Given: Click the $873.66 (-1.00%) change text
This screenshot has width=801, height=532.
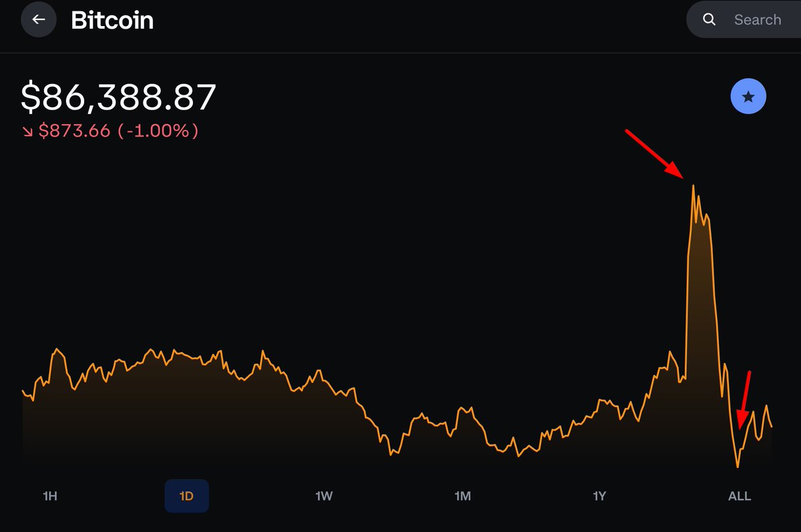Looking at the screenshot, I should tap(110, 131).
